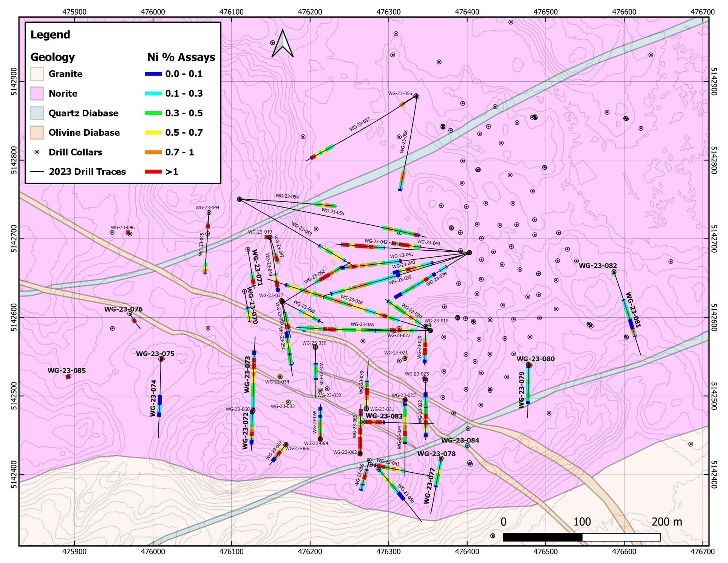
Task: Expand the Ni % Assays legend section
Action: (x=181, y=58)
